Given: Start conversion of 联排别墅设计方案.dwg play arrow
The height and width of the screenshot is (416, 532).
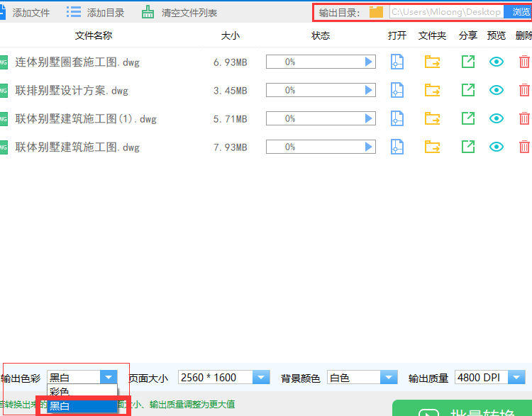Looking at the screenshot, I should pos(368,90).
